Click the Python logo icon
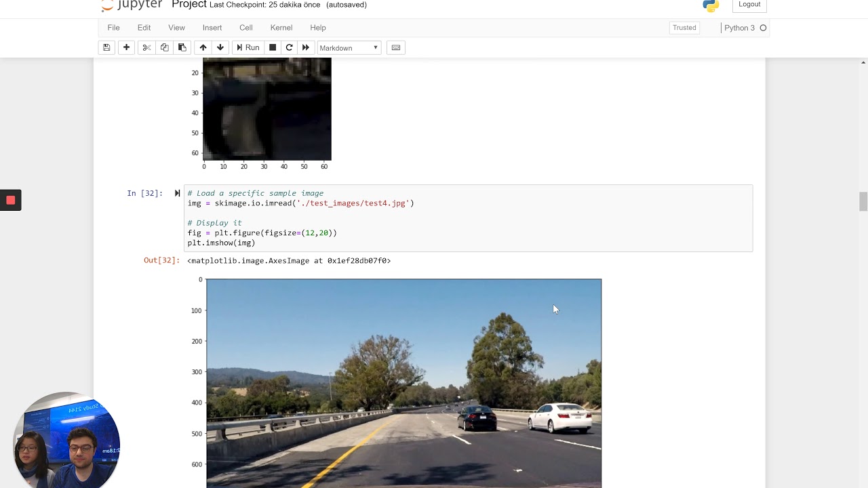 (x=711, y=5)
